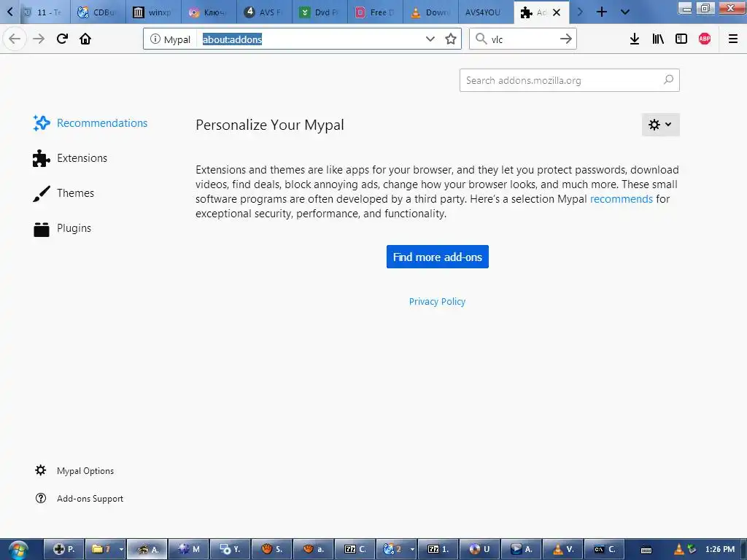Open the Extensions category

(70, 158)
